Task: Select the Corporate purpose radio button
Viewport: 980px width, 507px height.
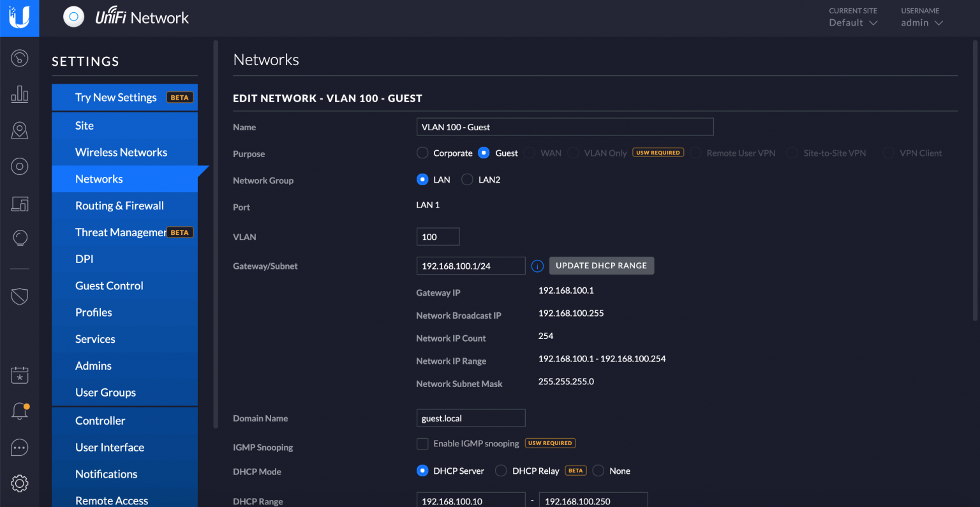Action: click(x=422, y=153)
